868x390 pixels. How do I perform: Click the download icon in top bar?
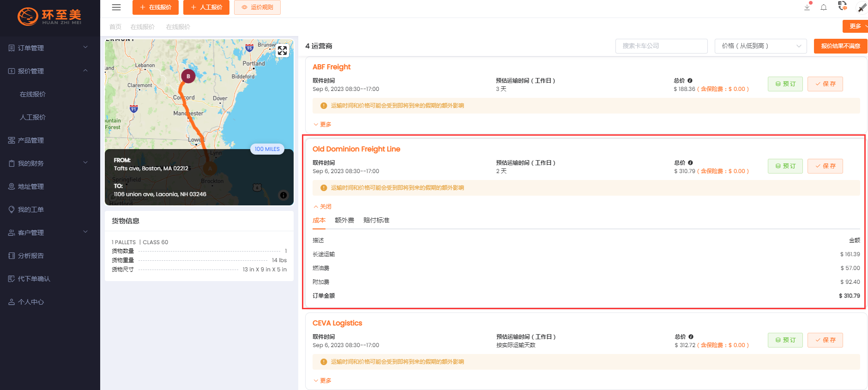[x=807, y=7]
